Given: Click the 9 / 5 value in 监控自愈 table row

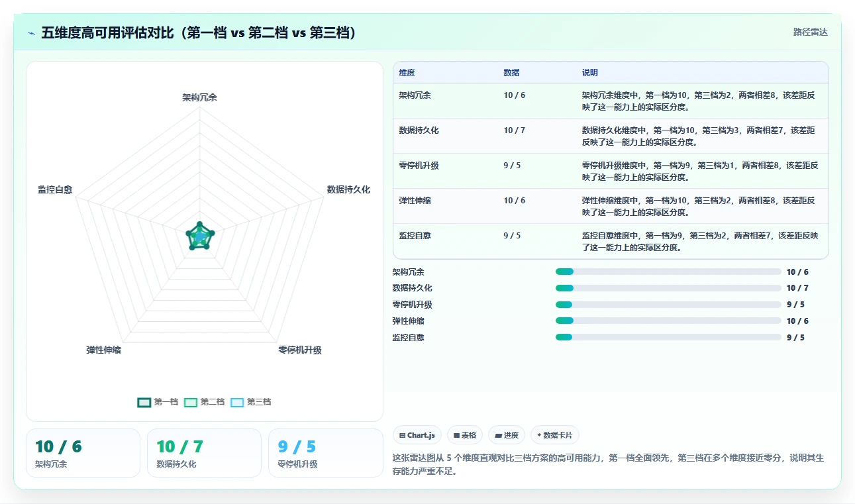Looking at the screenshot, I should pos(512,236).
